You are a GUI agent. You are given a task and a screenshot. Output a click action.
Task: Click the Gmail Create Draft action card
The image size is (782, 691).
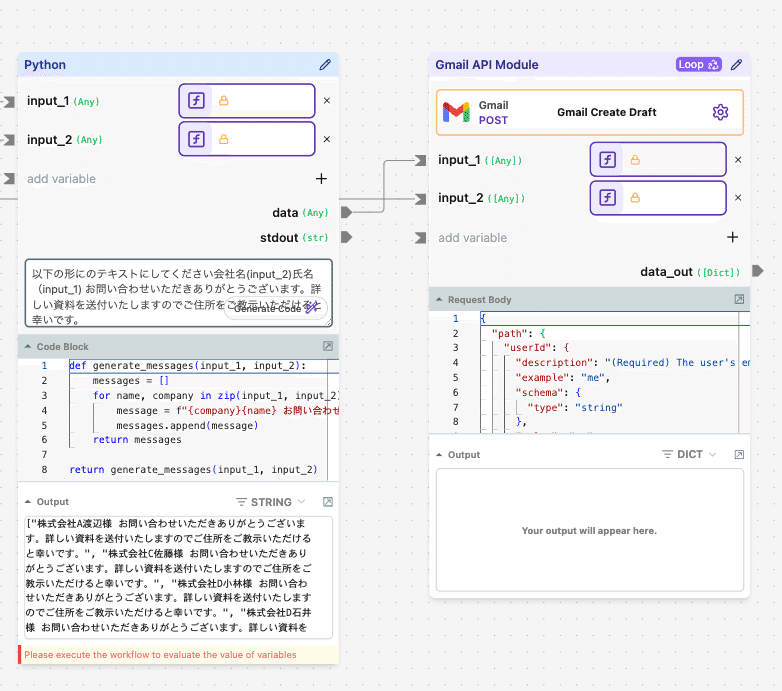click(x=590, y=112)
